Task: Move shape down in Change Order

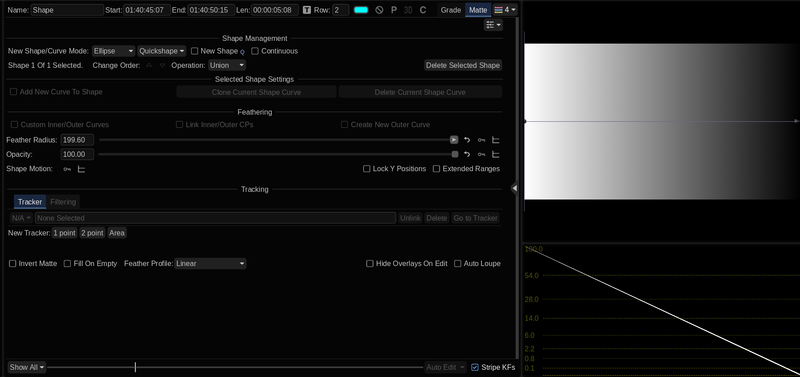Action: 162,65
